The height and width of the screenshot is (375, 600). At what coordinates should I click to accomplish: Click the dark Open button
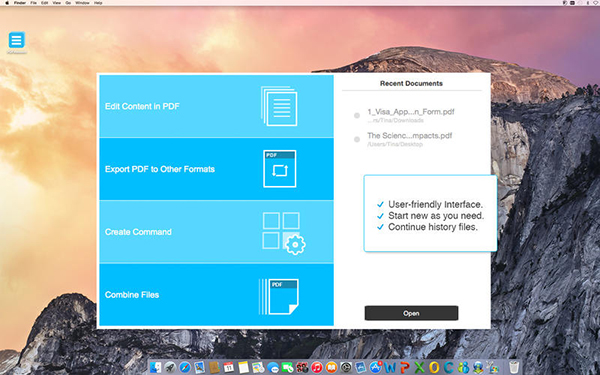click(x=411, y=313)
